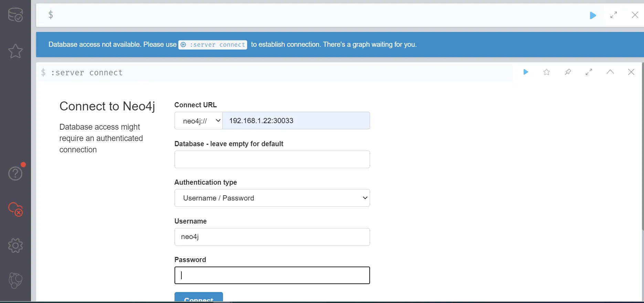
Task: Run the command in top editor
Action: (x=593, y=15)
